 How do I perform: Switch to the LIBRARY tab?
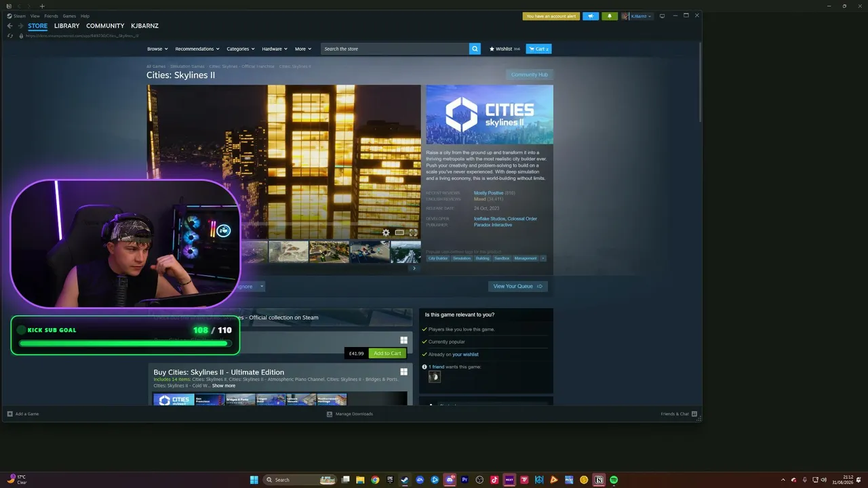66,26
